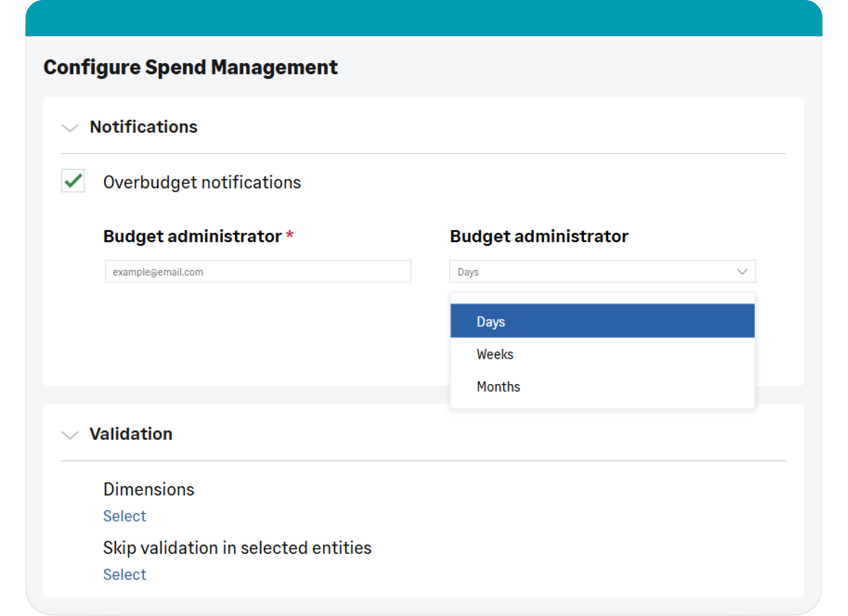Click the Dimensions label text

coord(148,490)
